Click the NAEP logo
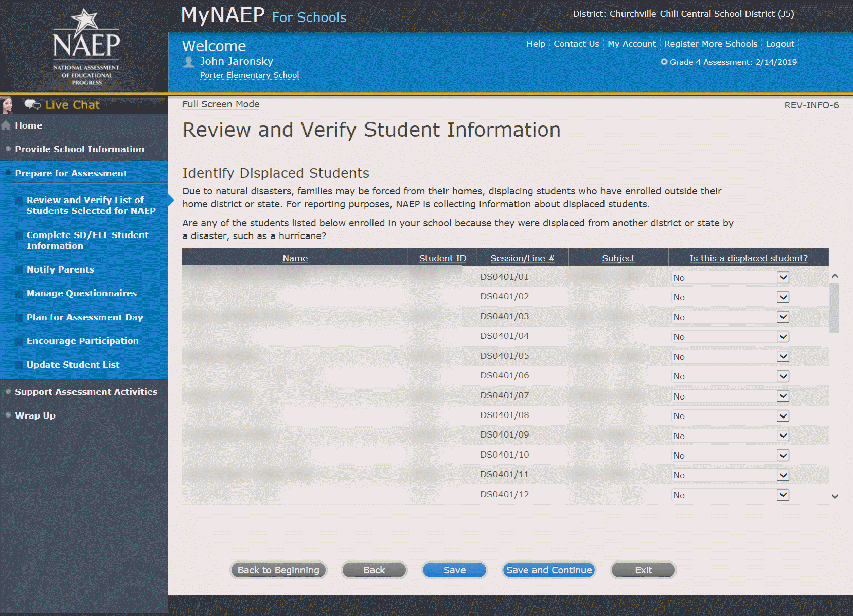The image size is (853, 616). (x=86, y=47)
